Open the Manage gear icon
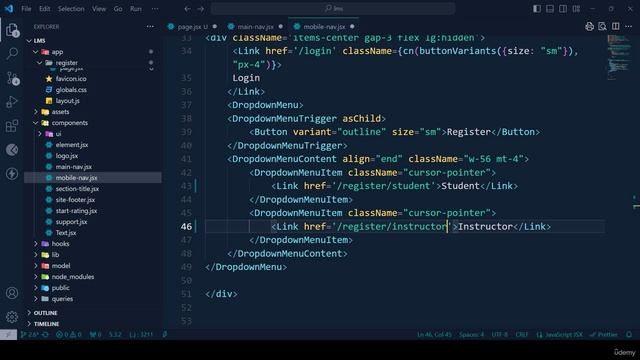This screenshot has height=360, width=640. (x=12, y=316)
